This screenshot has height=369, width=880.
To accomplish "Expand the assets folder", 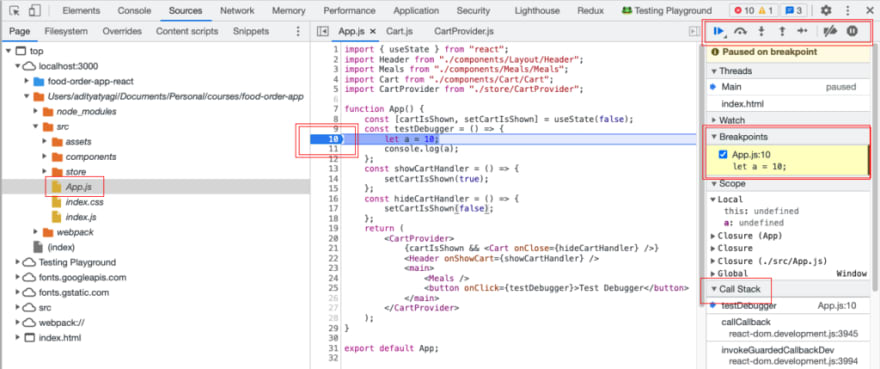I will click(x=45, y=142).
